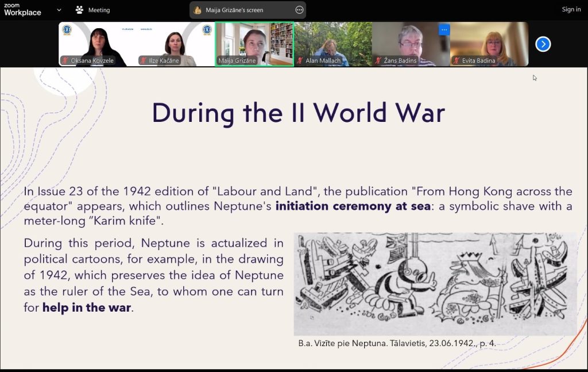588x372 pixels.
Task: Click the "Labour and Land" publication name
Action: (x=265, y=191)
